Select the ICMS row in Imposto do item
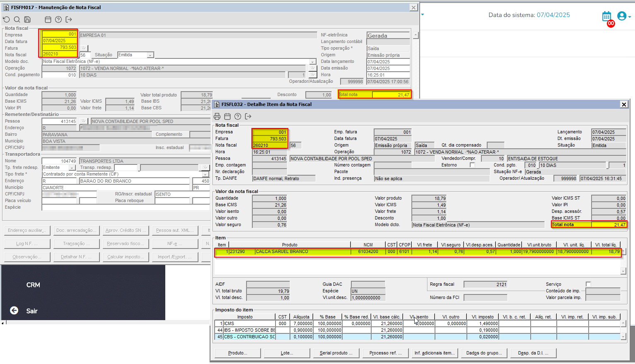The image size is (635, 364). [417, 323]
